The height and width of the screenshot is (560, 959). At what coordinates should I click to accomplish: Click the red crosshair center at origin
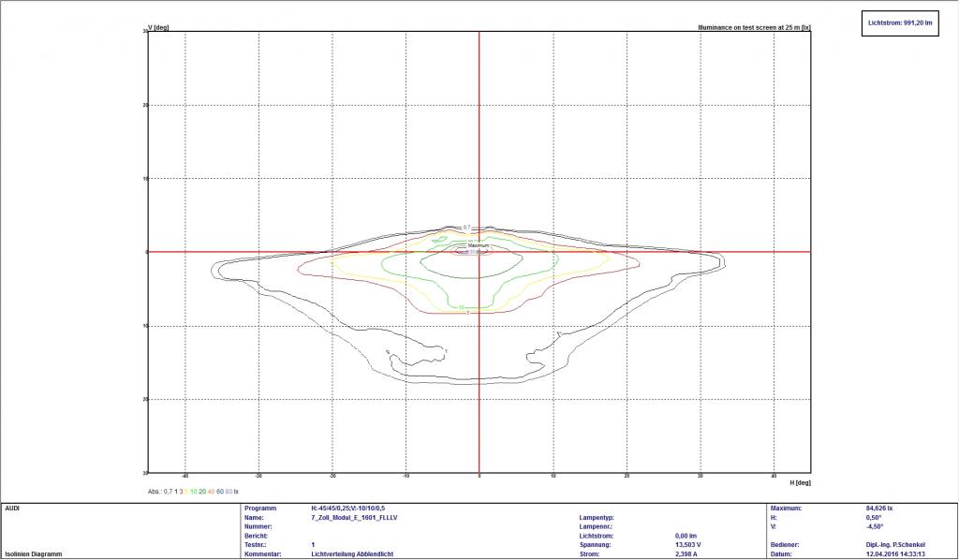[x=479, y=252]
